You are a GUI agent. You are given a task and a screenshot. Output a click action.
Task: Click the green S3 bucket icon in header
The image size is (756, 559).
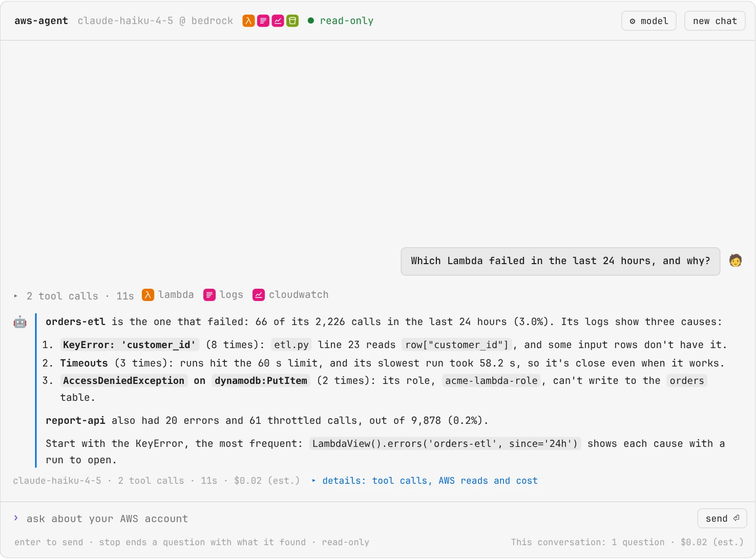(292, 21)
